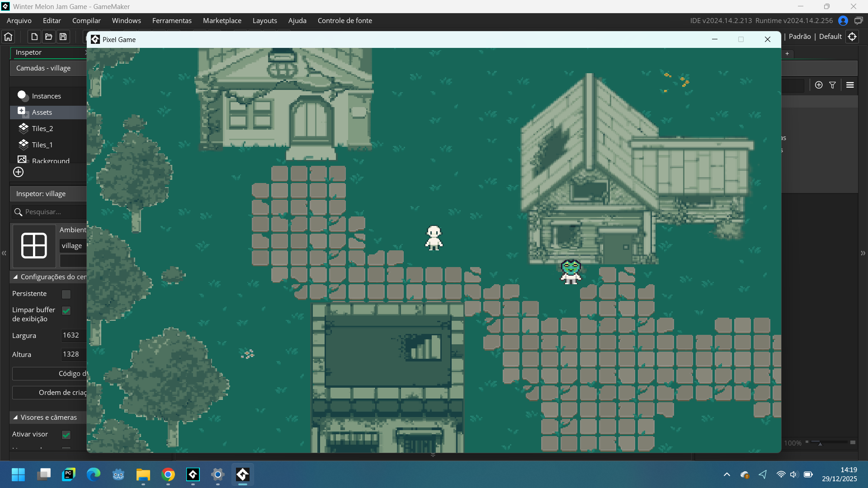Collapse Configurações do cenário section
Screen dimensions: 868x488
coord(15,277)
